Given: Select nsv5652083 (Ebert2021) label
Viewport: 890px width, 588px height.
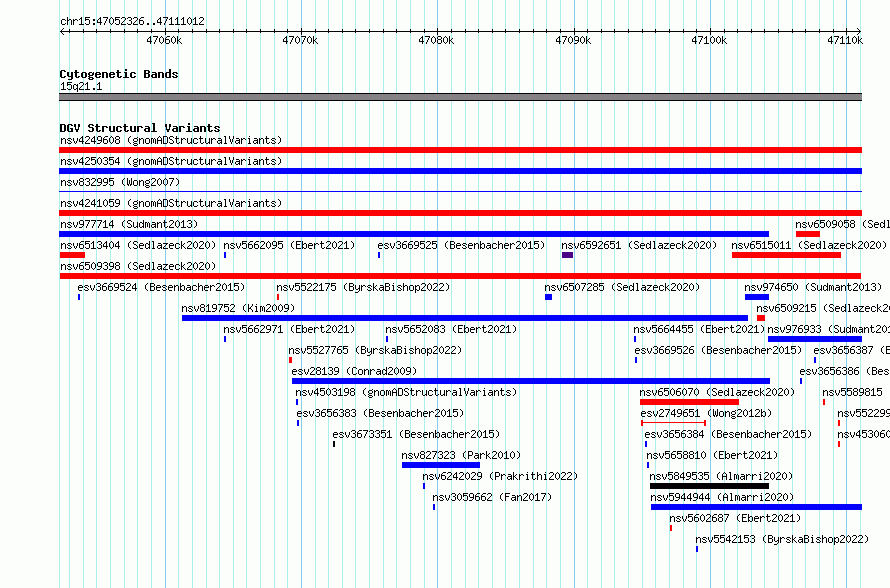Looking at the screenshot, I should (451, 329).
